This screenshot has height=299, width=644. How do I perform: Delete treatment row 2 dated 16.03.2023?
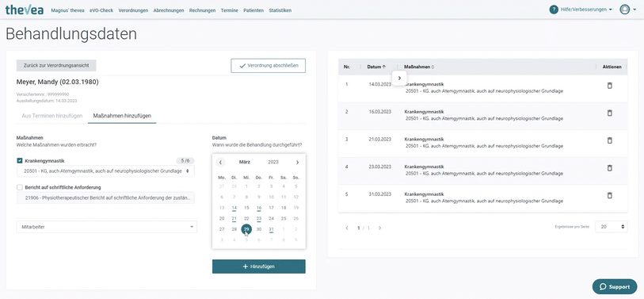click(x=609, y=113)
